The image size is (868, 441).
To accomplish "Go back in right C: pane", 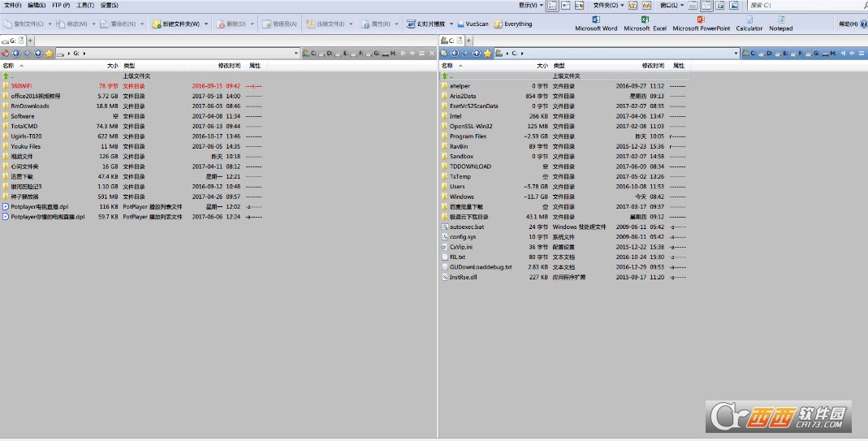I will [x=455, y=53].
